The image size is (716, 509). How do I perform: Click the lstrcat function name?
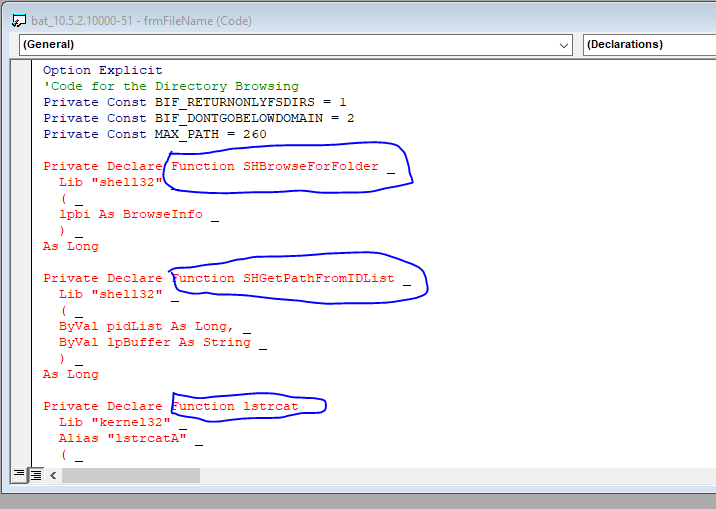(270, 406)
